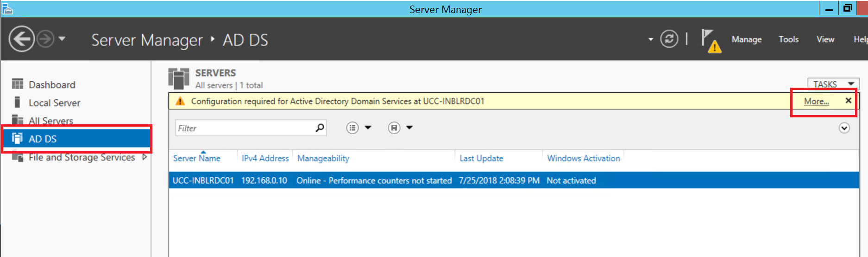Dismiss the configuration warning bar

point(848,100)
